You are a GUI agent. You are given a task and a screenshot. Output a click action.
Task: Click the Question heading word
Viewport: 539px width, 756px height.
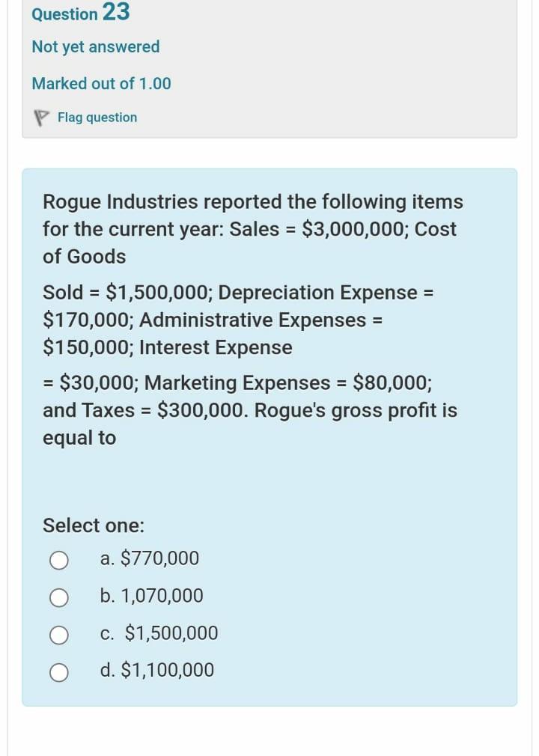point(64,14)
